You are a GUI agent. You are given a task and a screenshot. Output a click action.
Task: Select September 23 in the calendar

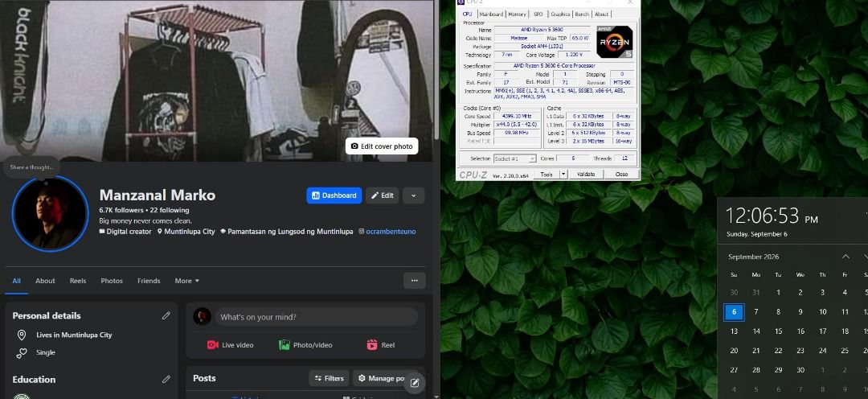(800, 350)
